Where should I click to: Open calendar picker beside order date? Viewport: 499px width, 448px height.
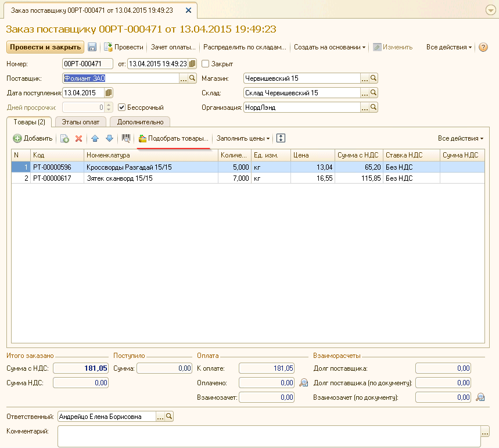193,64
